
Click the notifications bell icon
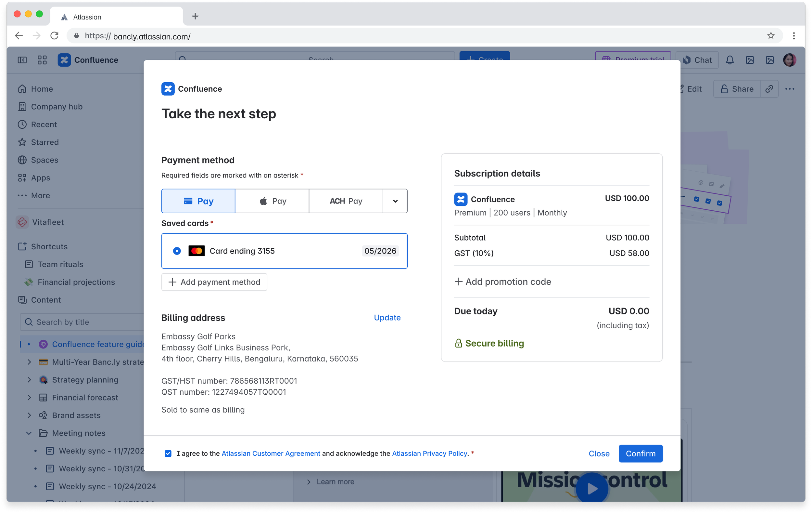730,60
